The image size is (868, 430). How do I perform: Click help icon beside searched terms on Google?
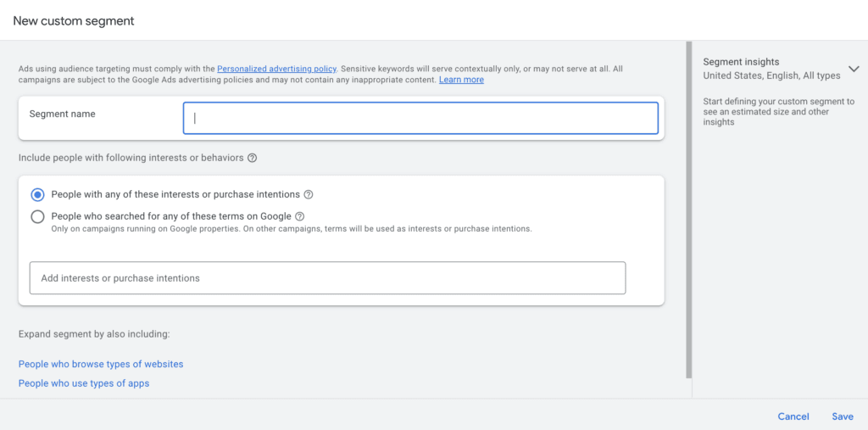coord(299,216)
